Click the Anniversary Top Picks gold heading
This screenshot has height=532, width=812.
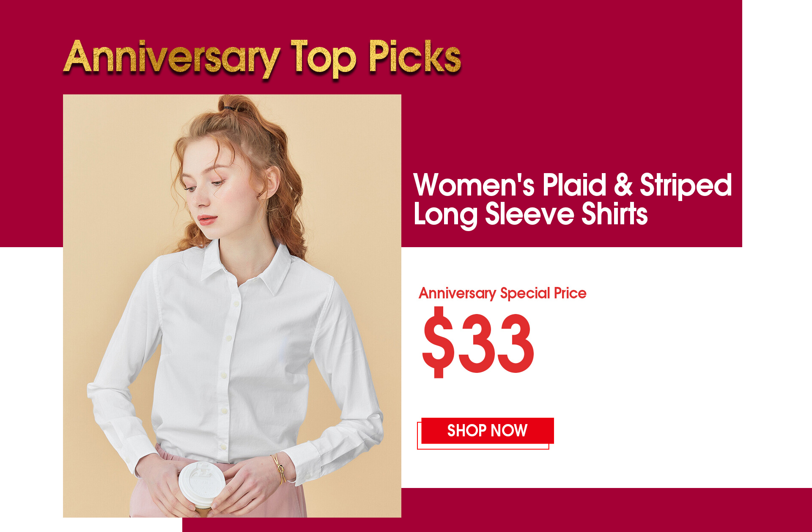pos(262,58)
